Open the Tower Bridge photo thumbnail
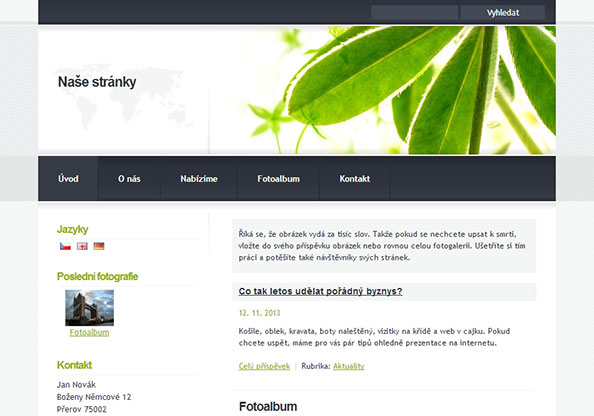The height and width of the screenshot is (416, 594). point(89,308)
